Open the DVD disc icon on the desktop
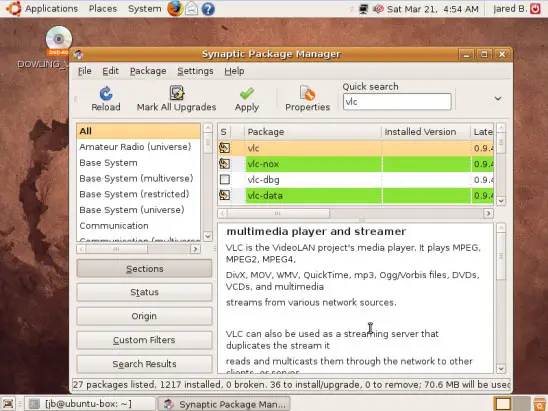 click(x=59, y=40)
